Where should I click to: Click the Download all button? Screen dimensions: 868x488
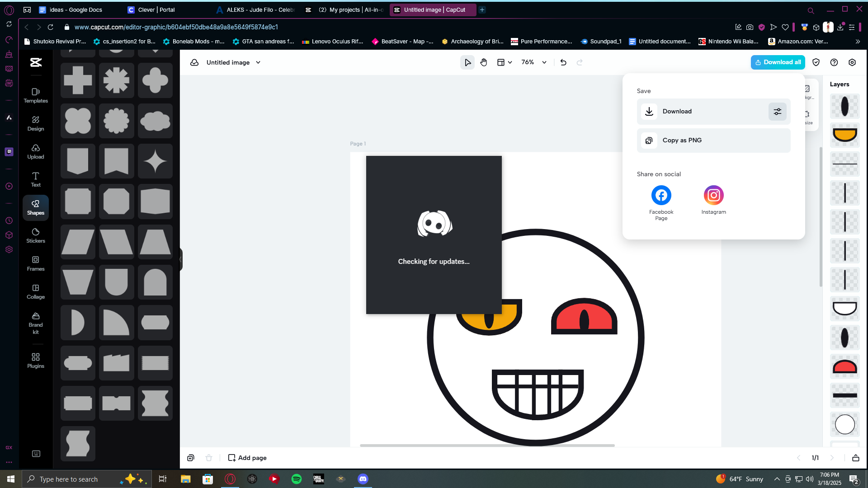(778, 62)
